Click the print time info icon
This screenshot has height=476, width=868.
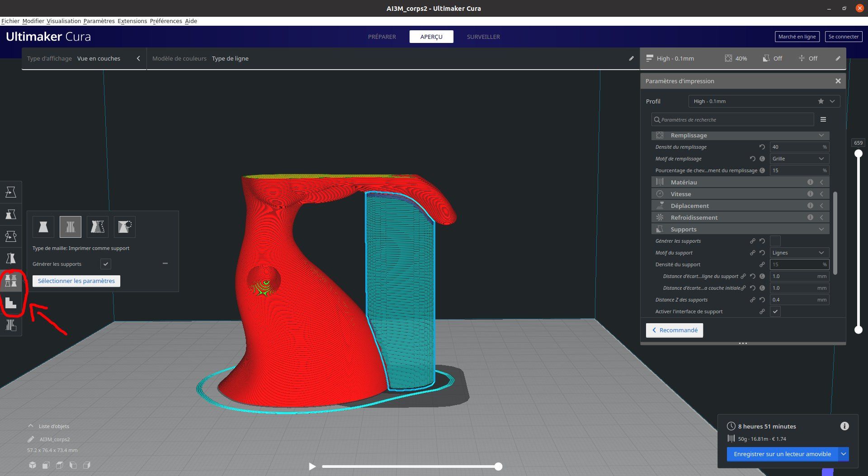coord(844,426)
